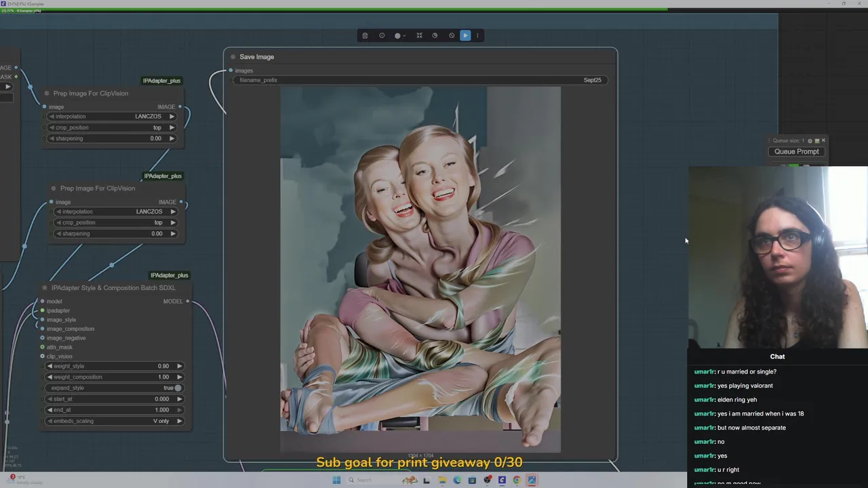Click the clip_vision input socket
Image resolution: width=868 pixels, height=488 pixels.
42,356
